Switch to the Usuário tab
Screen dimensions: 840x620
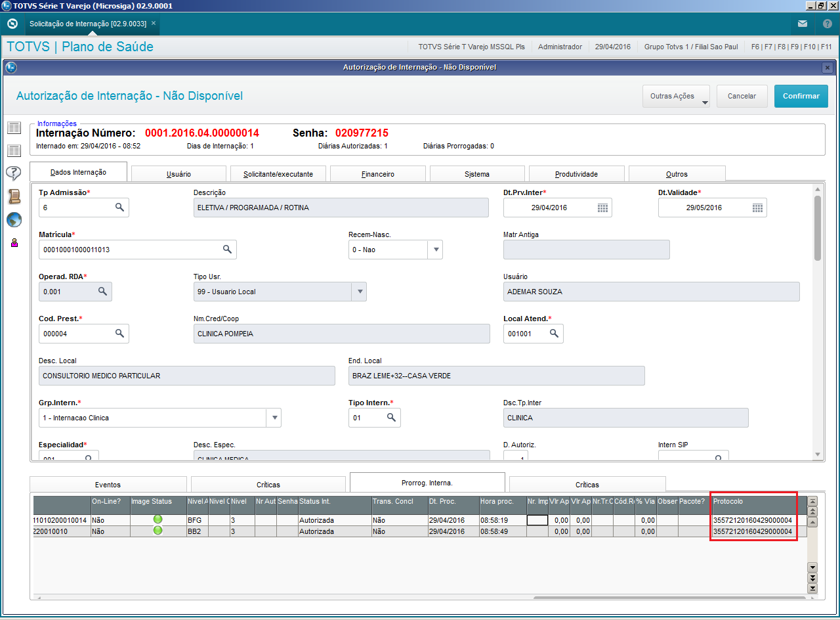pos(178,174)
